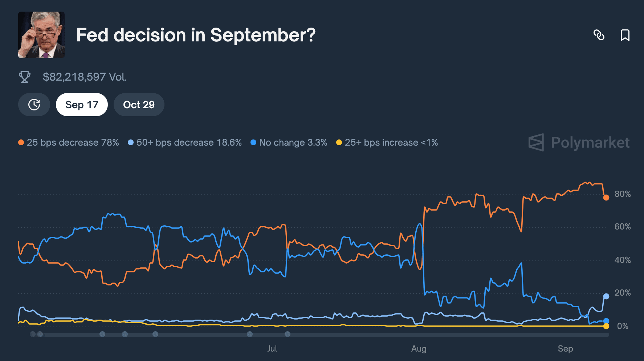This screenshot has height=361, width=644.
Task: Select the orange legend dot for 25 bps decrease
Action: [x=21, y=142]
